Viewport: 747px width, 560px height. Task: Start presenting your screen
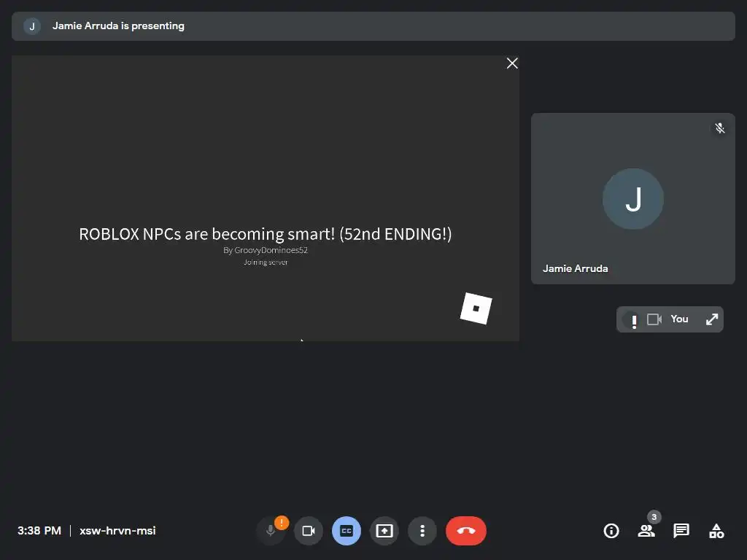coord(384,531)
